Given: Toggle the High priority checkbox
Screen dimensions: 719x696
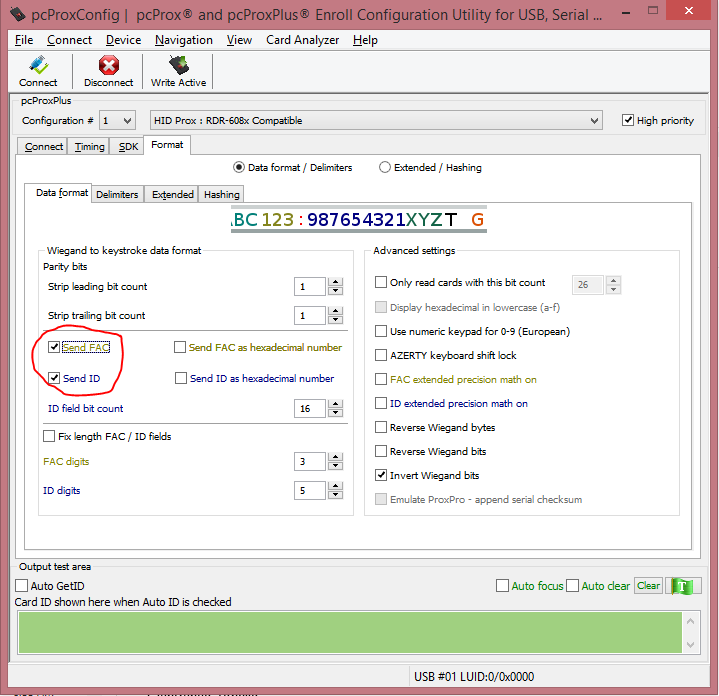Looking at the screenshot, I should coord(628,121).
